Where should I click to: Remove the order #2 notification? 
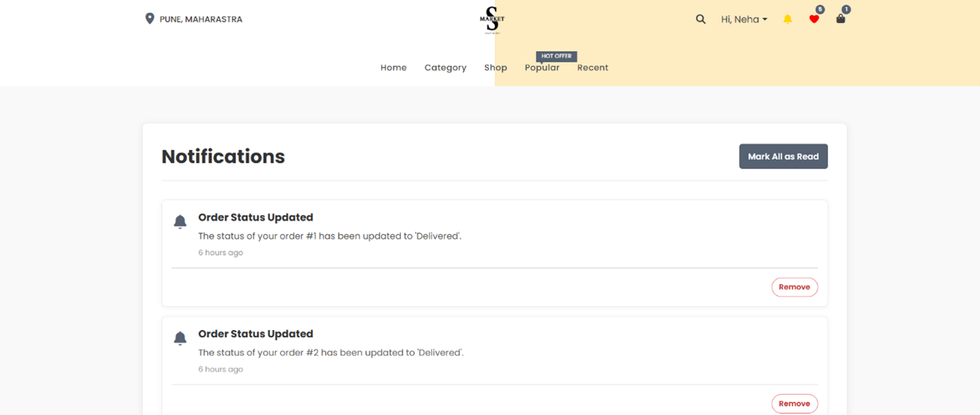(x=795, y=403)
